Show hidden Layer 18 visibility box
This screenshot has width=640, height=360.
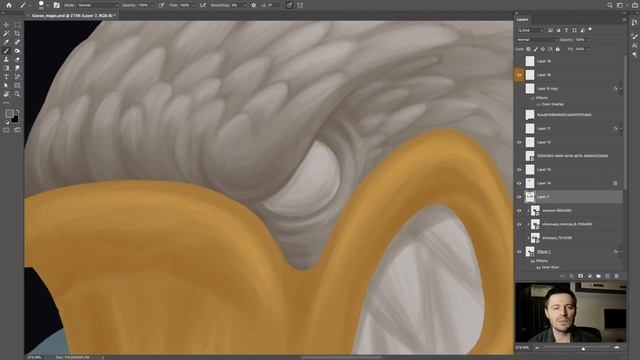coord(519,61)
